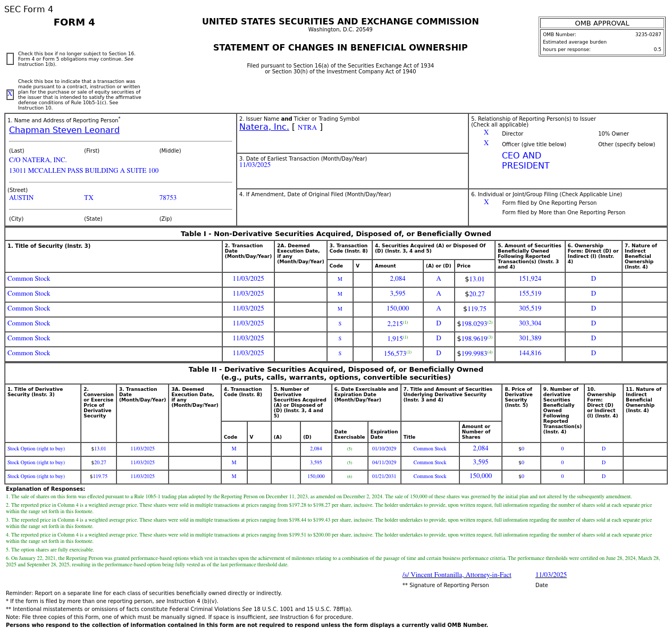Click the X beside Officer (give title below)

pyautogui.click(x=486, y=144)
